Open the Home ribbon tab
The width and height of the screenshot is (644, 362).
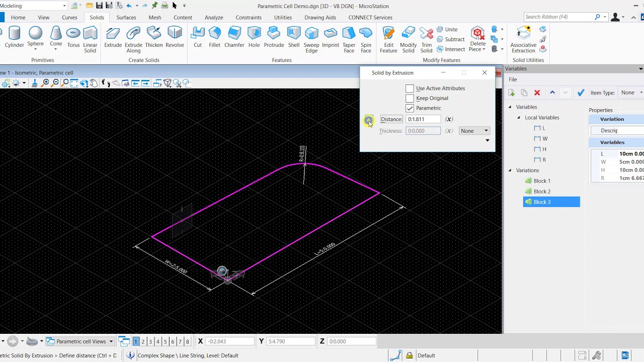click(18, 17)
